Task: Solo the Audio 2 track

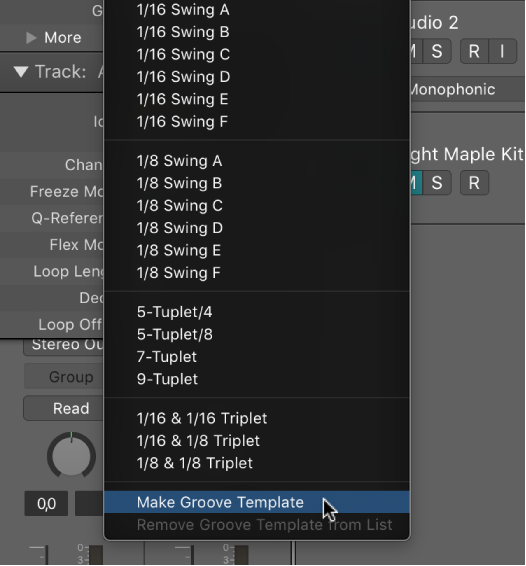Action: [437, 51]
